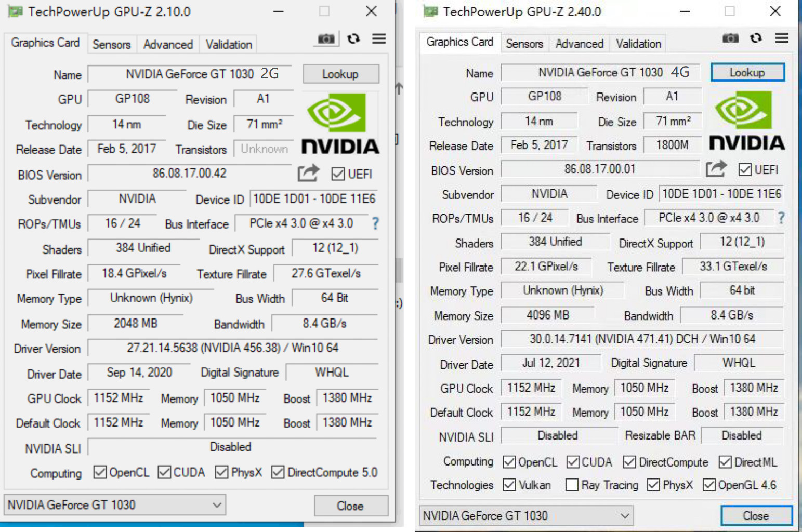Click Transistors Unknown field in GPU-Z 2.10.0
The height and width of the screenshot is (532, 802).
(264, 149)
